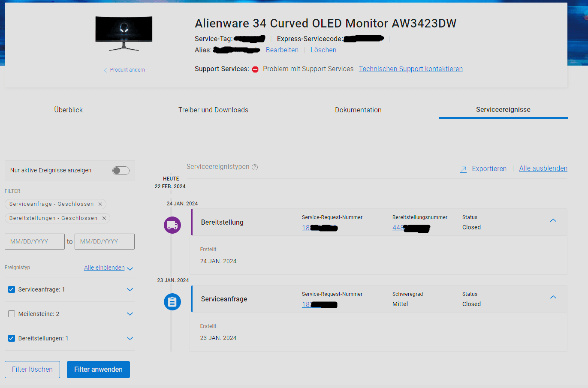Expand the Serviceanfrage: 1 filter chevron
Screen dimensions: 588x388
130,289
